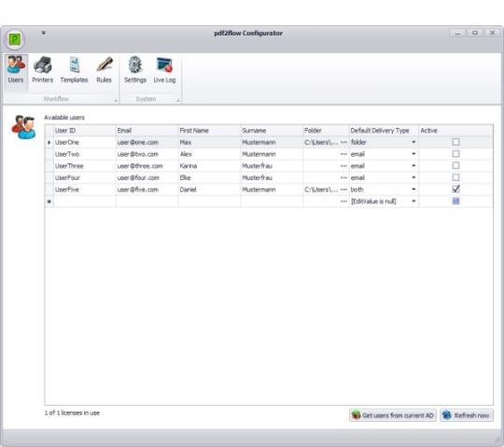Click the user@one.com email cell

(x=147, y=142)
